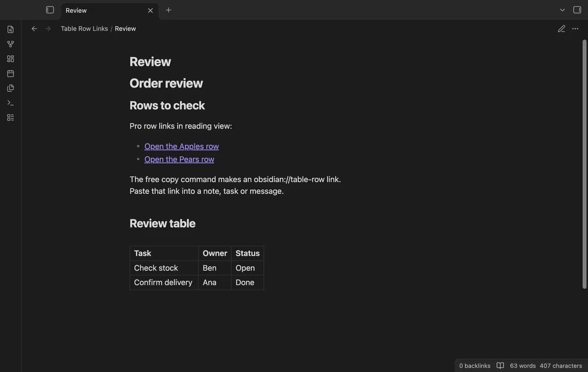
Task: Navigate back with the left arrow
Action: (x=34, y=28)
